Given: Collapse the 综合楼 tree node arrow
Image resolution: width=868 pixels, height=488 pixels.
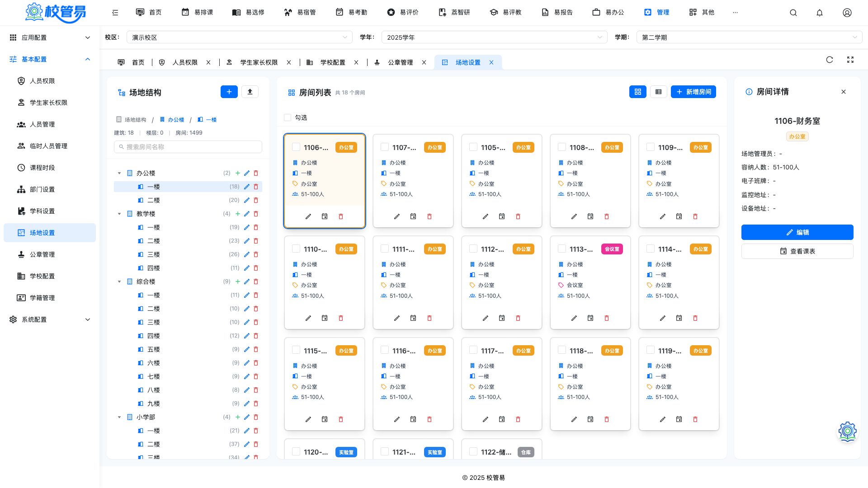Looking at the screenshot, I should (119, 282).
